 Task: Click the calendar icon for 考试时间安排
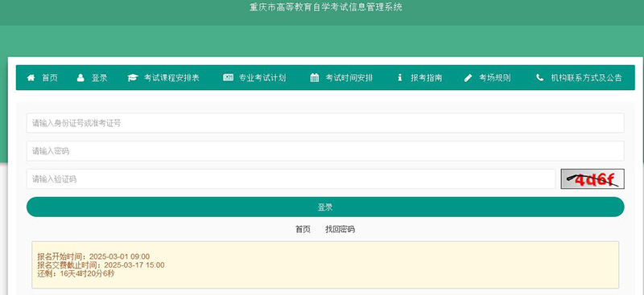pyautogui.click(x=314, y=78)
